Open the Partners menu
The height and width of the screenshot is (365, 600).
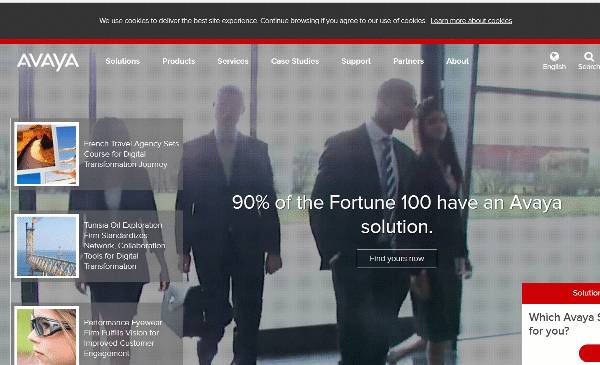point(409,61)
